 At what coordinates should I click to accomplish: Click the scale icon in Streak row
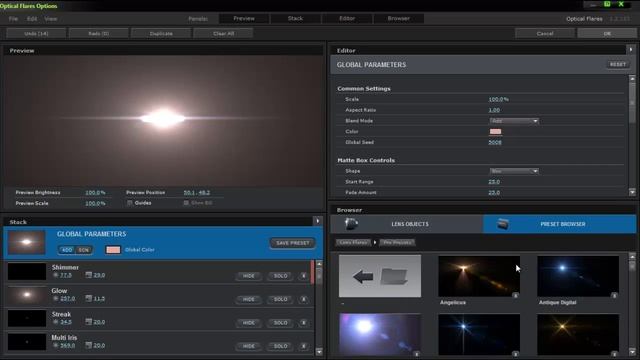(89, 322)
